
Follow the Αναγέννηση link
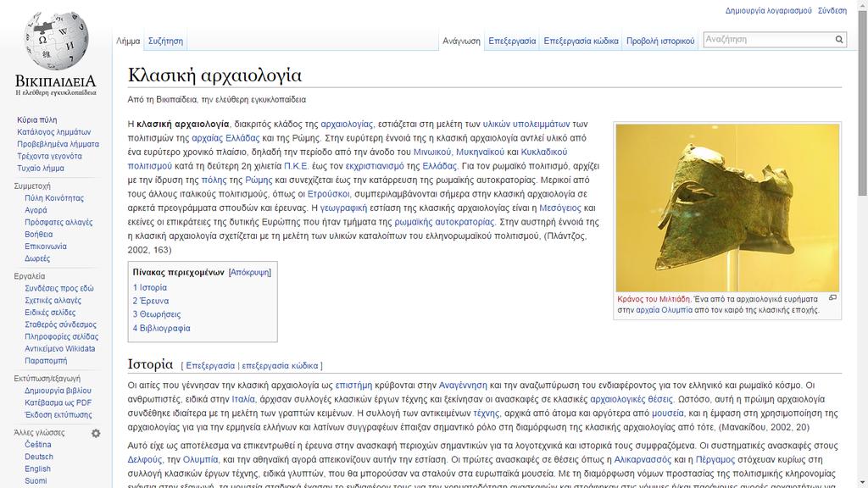pos(463,385)
